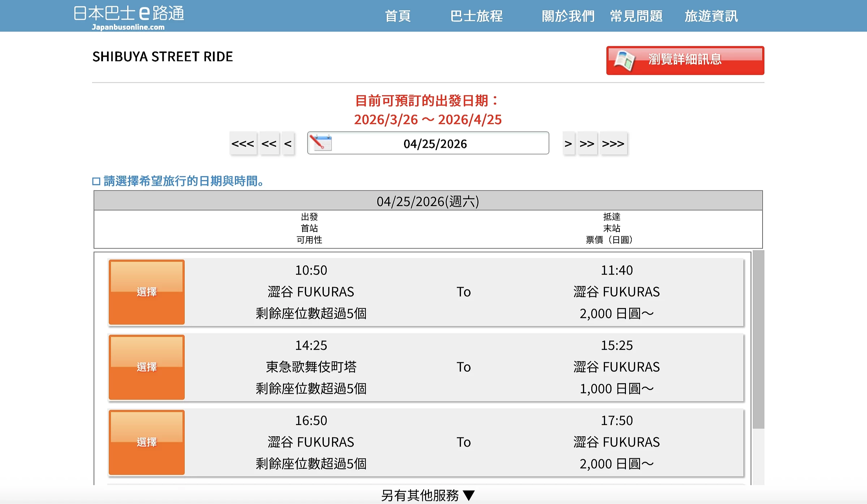This screenshot has width=867, height=504.
Task: Go to previous day with < button
Action: pyautogui.click(x=288, y=143)
